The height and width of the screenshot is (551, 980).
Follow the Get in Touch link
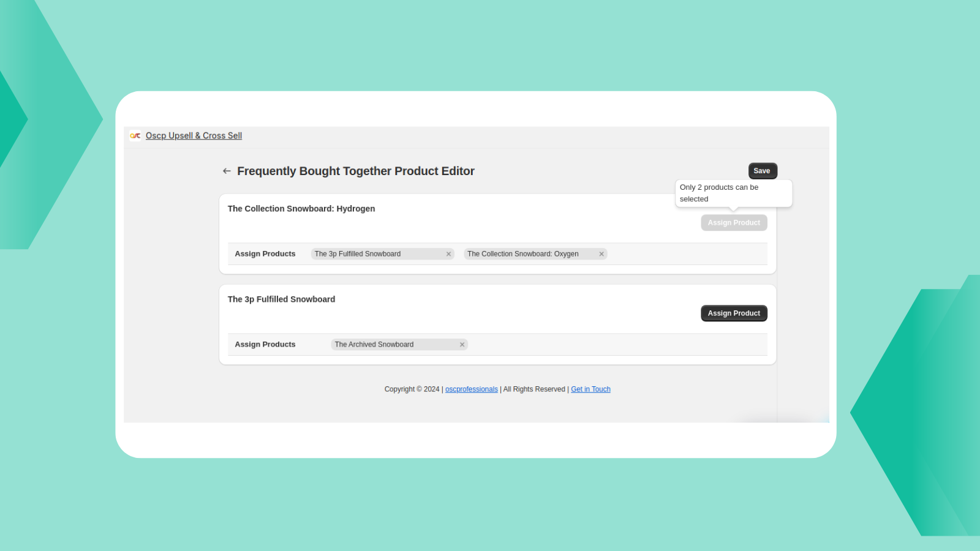pyautogui.click(x=590, y=389)
